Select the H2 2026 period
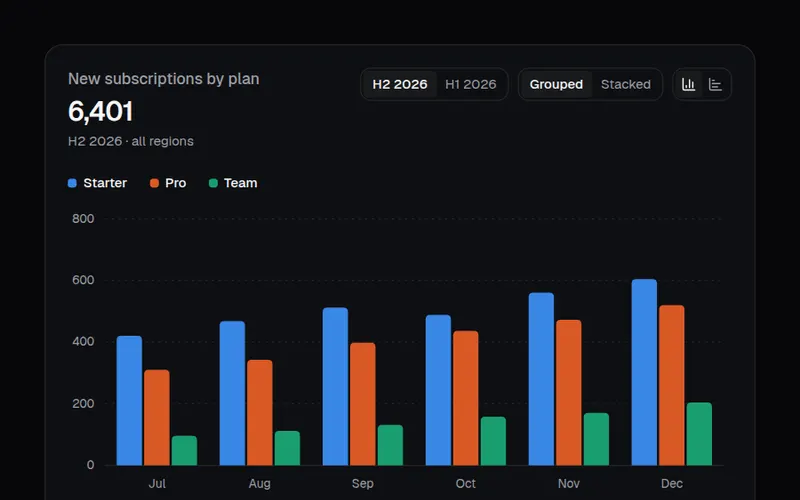 (x=400, y=84)
